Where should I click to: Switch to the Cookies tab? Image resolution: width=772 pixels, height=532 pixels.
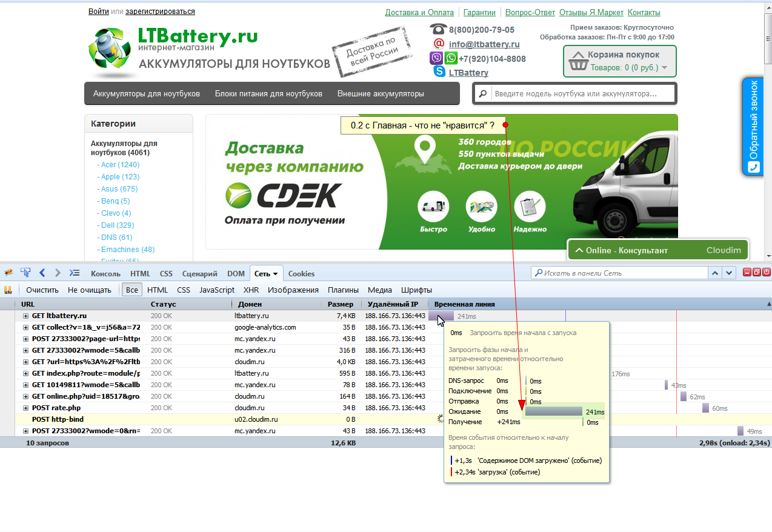point(301,273)
